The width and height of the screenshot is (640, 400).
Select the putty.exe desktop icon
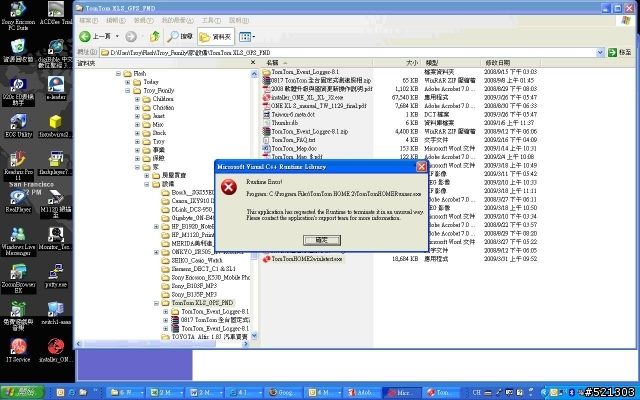tap(56, 276)
